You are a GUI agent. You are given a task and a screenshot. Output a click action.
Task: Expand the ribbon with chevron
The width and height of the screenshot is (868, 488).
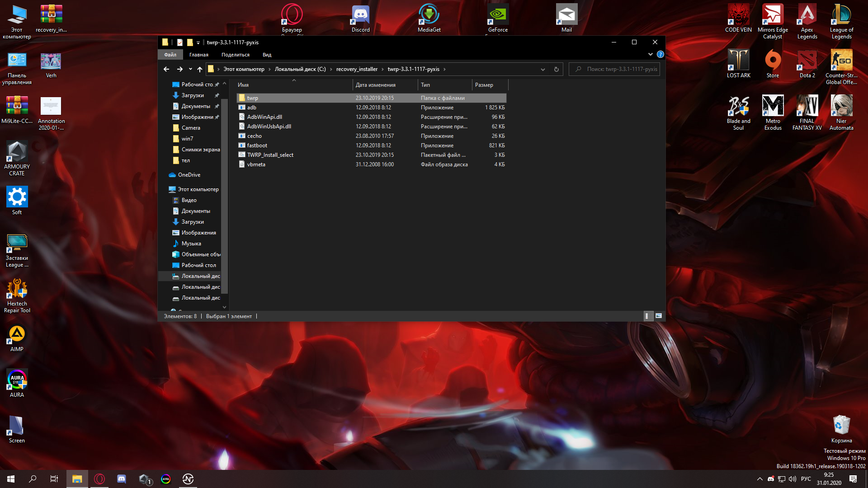(x=651, y=54)
